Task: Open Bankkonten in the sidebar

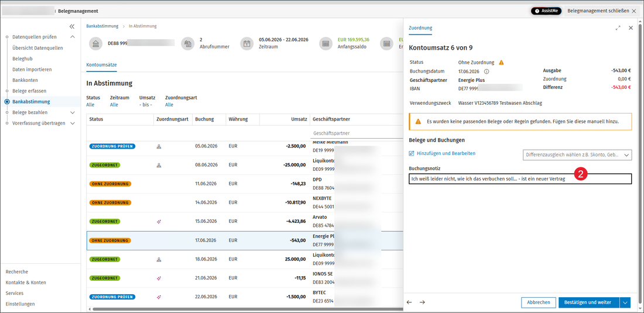Action: [x=25, y=80]
